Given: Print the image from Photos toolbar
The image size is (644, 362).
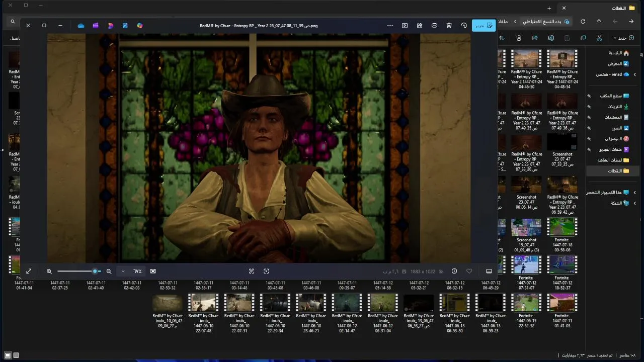Looking at the screenshot, I should click(x=434, y=26).
